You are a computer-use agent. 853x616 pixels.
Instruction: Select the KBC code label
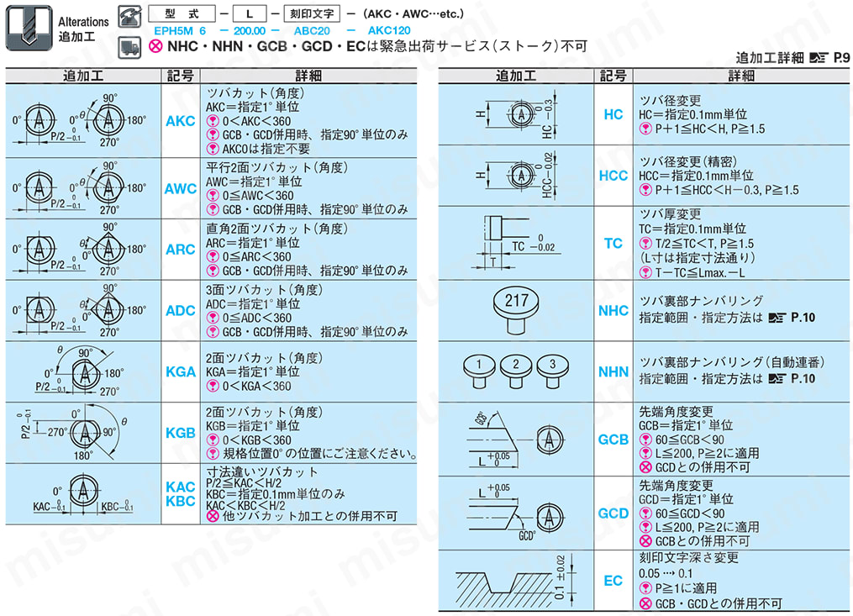click(x=181, y=501)
